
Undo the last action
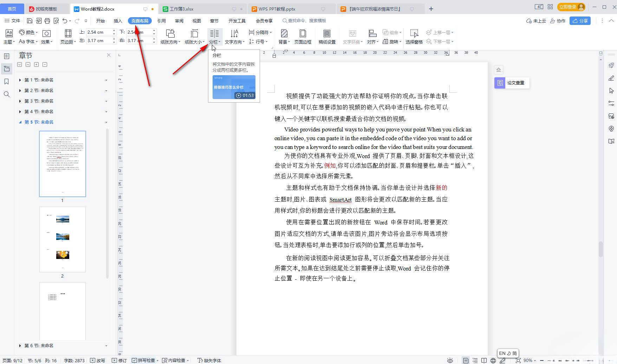click(65, 21)
